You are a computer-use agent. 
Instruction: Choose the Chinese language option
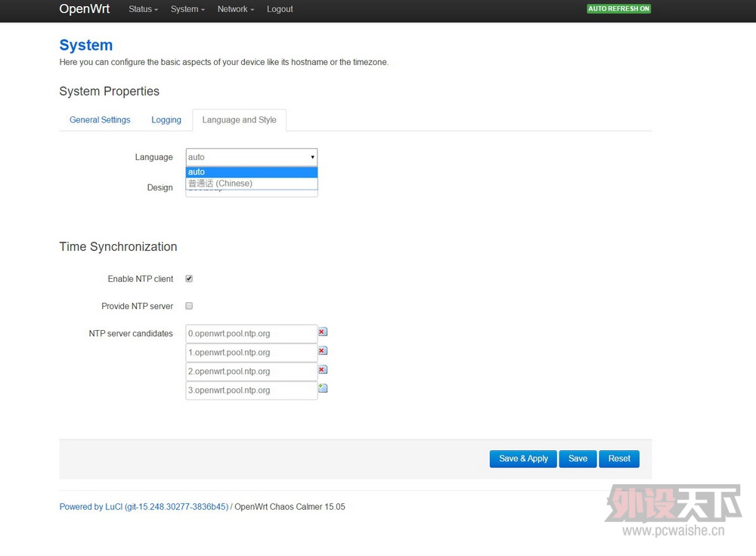click(252, 184)
